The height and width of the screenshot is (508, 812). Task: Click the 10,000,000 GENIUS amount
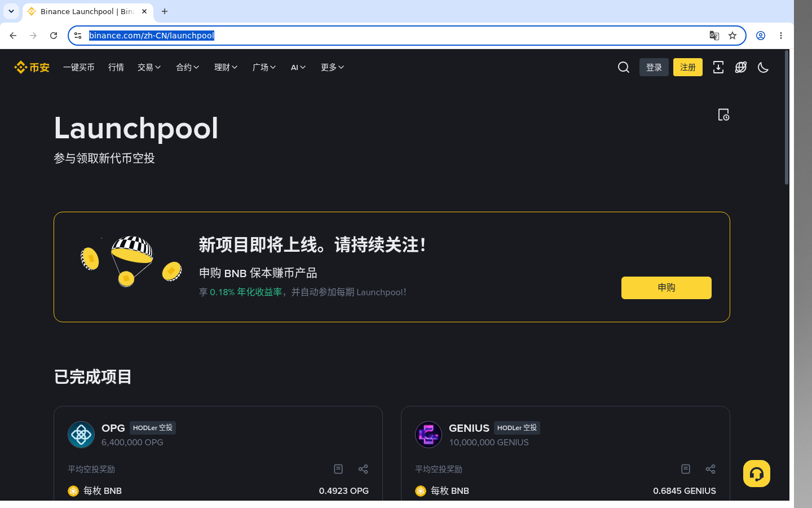tap(489, 443)
